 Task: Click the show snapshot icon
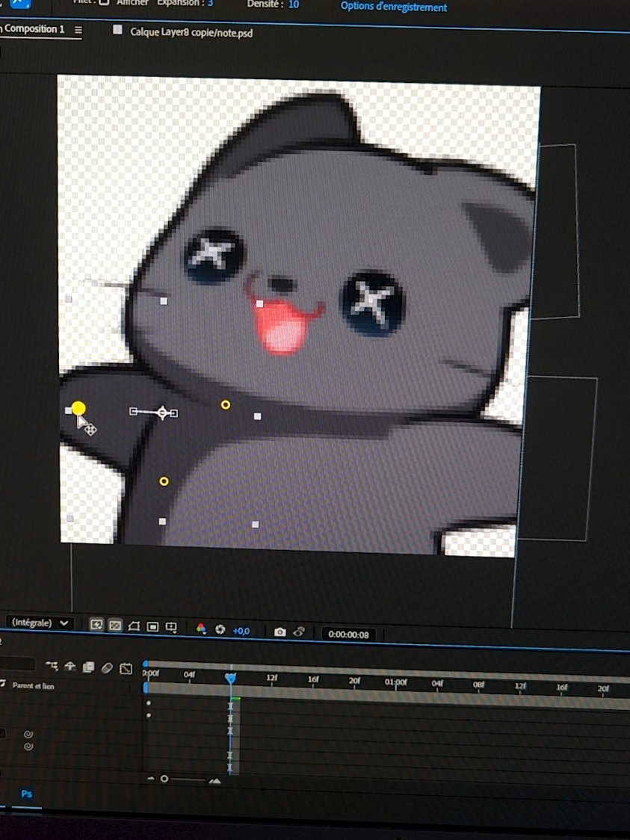coord(299,632)
